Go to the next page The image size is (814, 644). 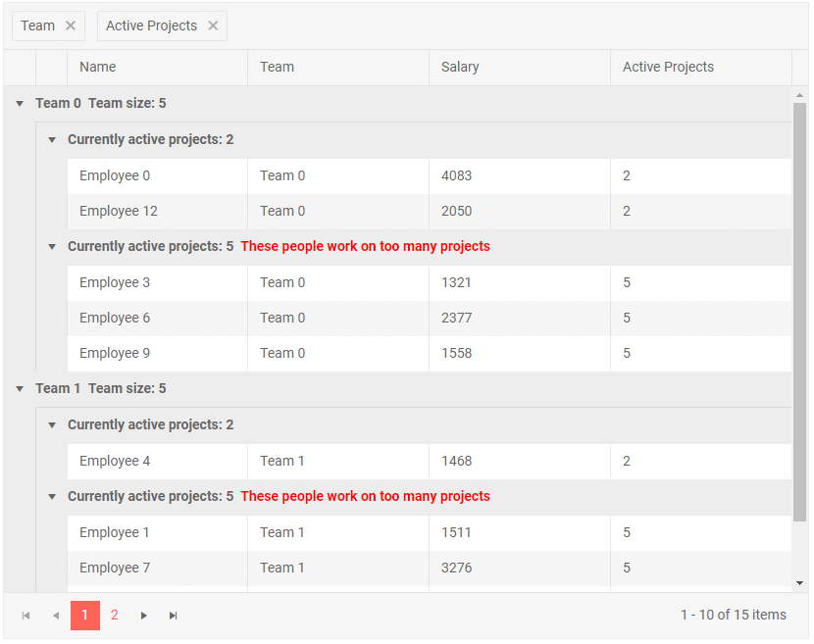point(144,616)
